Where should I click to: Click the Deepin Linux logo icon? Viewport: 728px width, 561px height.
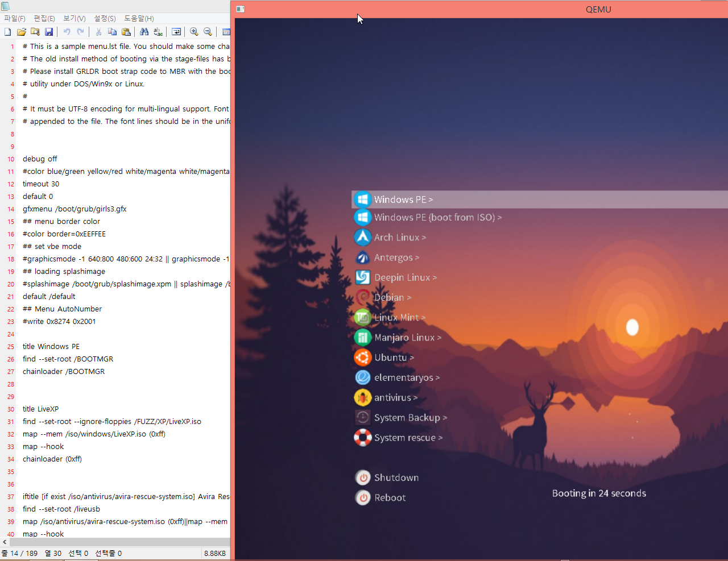363,277
